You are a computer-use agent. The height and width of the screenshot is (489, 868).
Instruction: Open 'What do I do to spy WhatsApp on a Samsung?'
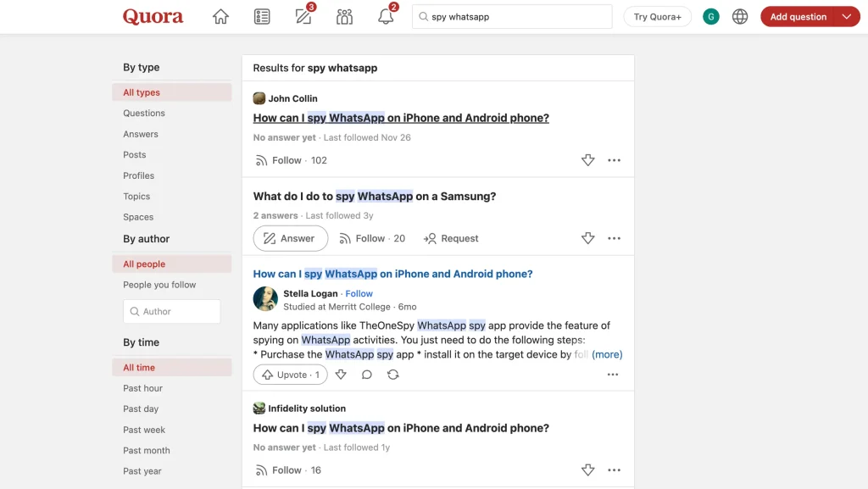[374, 197]
